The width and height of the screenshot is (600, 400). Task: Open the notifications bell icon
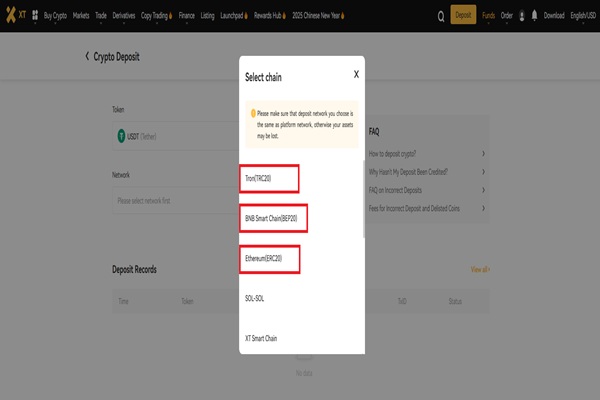pos(535,15)
